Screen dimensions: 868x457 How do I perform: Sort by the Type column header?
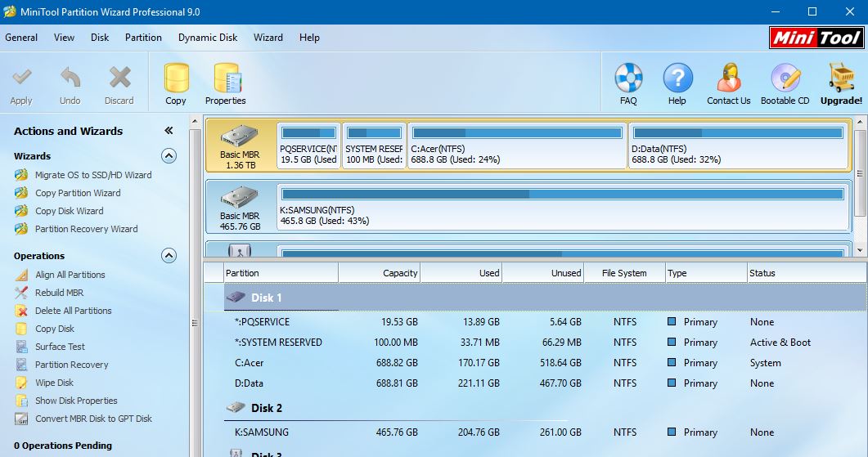(706, 273)
